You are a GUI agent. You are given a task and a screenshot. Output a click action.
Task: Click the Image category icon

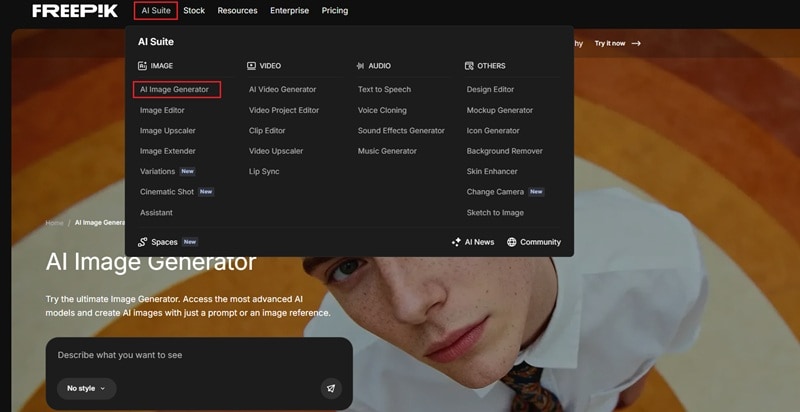tap(142, 66)
